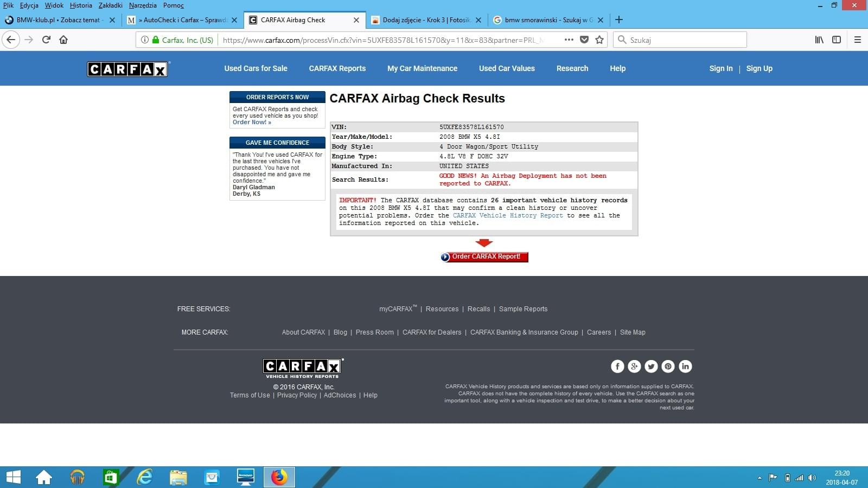Open the Plik menu
The image size is (868, 488).
coord(8,5)
